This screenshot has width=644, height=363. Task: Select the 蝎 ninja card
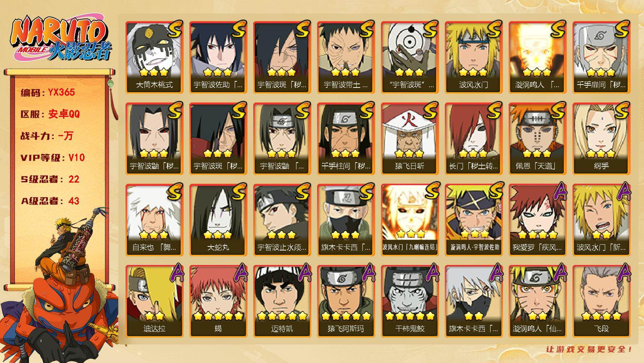tap(218, 301)
